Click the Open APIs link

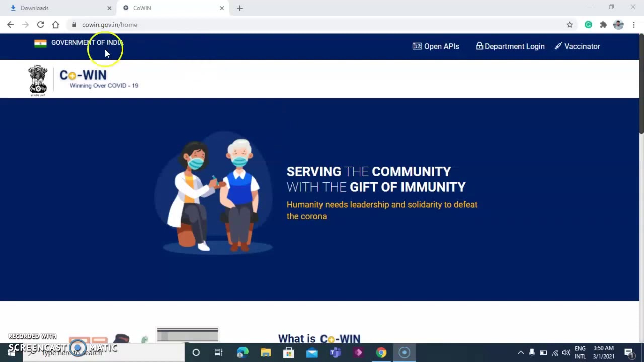436,46
